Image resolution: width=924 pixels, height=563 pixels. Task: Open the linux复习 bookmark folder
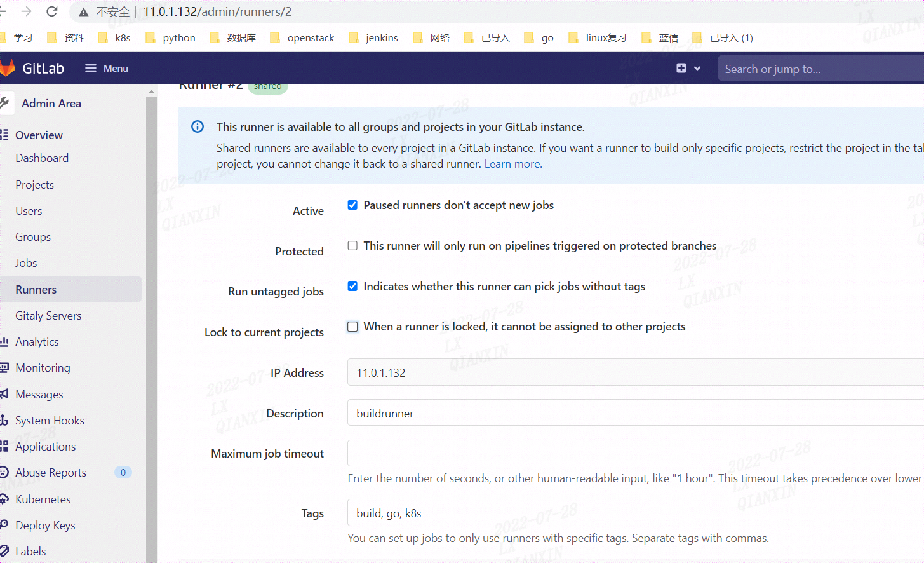pos(597,38)
